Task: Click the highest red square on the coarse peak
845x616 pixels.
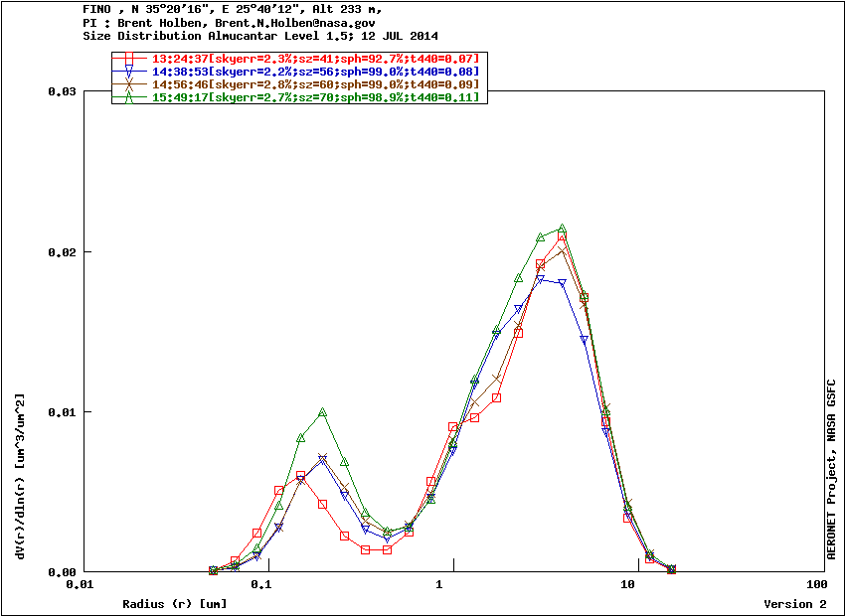Action: tap(562, 237)
